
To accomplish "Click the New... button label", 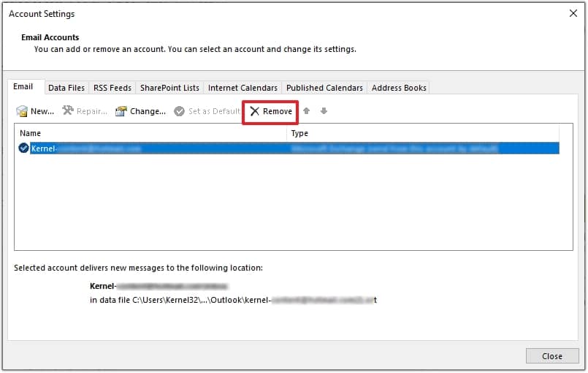I will (42, 111).
